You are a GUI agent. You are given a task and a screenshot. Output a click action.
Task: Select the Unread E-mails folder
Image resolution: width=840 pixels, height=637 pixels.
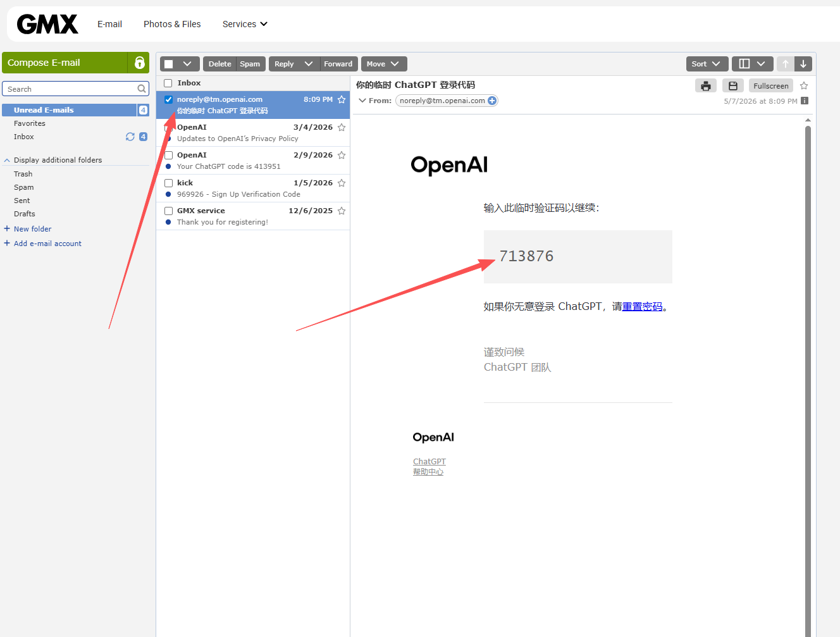(x=70, y=110)
